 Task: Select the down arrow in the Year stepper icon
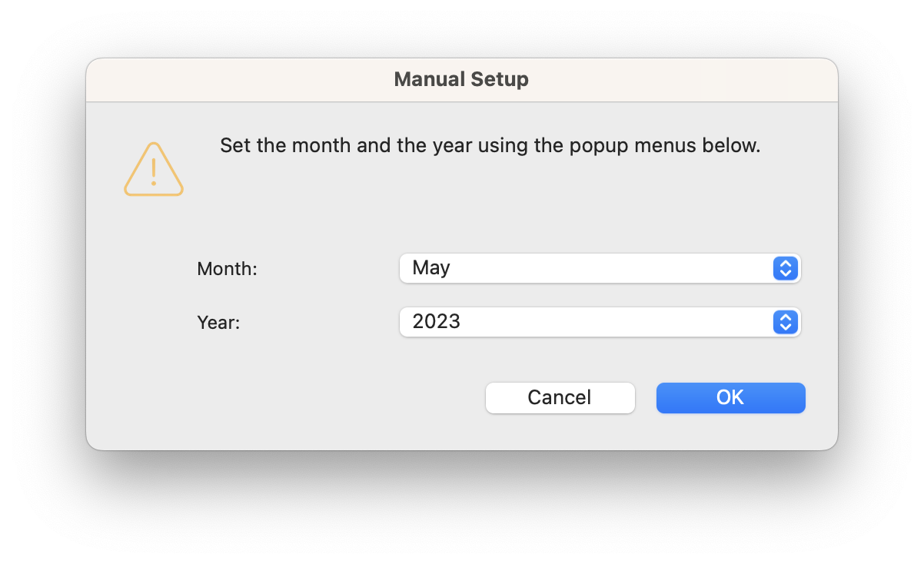[x=785, y=326]
